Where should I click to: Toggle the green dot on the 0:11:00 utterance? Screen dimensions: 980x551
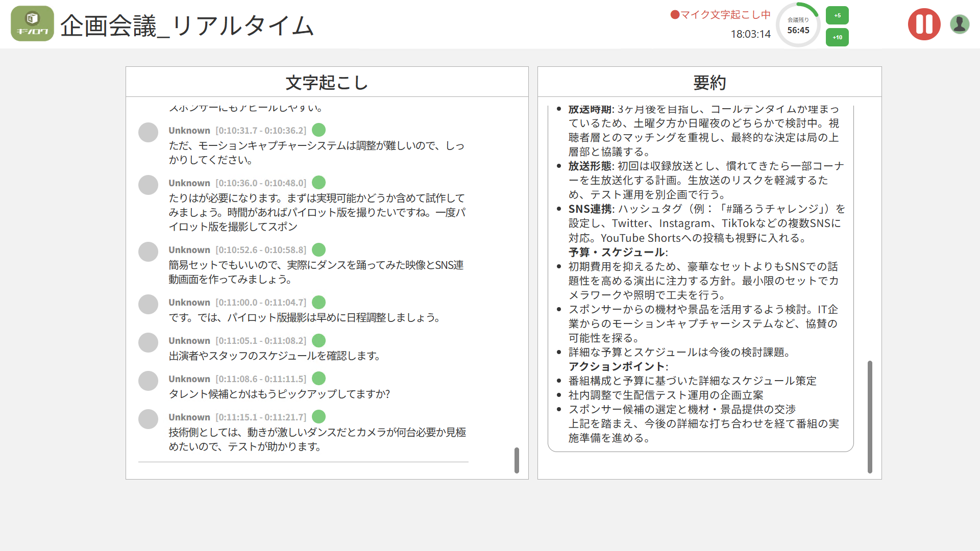click(x=318, y=302)
